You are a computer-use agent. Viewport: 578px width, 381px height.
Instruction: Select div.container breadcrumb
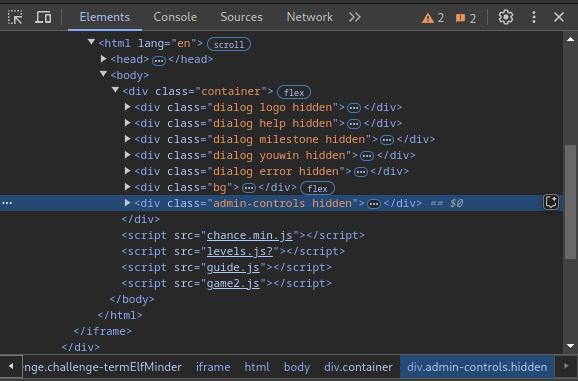tap(358, 367)
